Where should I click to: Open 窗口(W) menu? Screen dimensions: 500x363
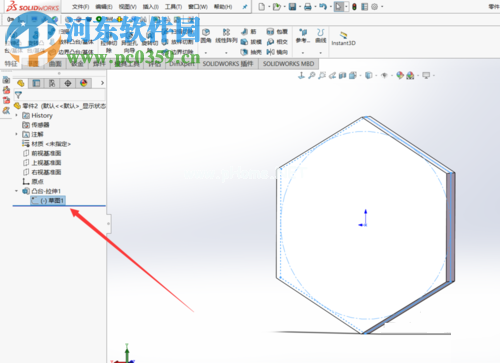[198, 7]
